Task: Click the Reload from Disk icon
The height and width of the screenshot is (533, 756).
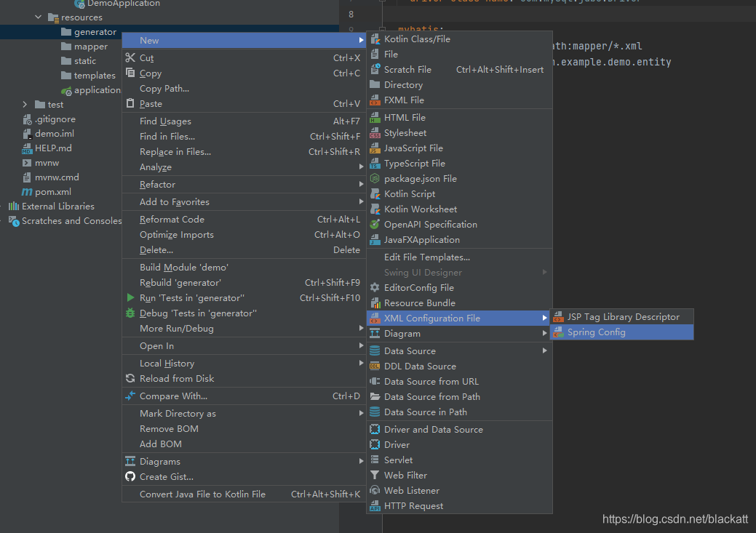Action: [130, 379]
